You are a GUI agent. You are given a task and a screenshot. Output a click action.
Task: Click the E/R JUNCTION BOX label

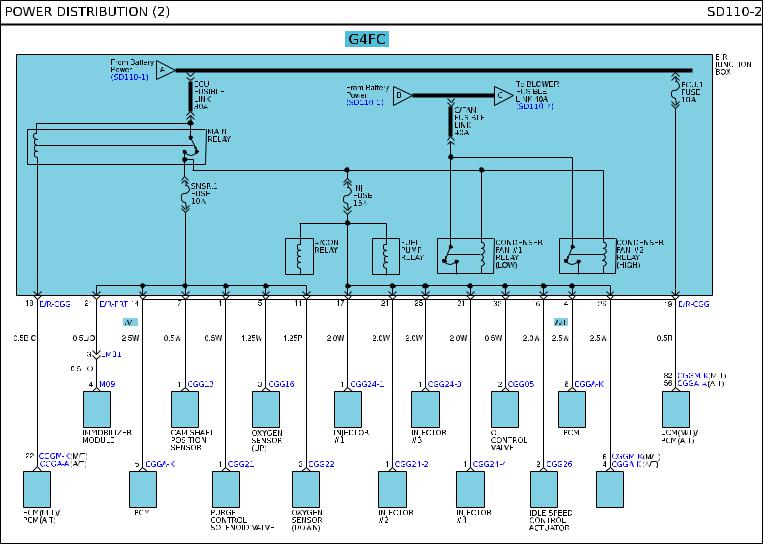pyautogui.click(x=733, y=64)
